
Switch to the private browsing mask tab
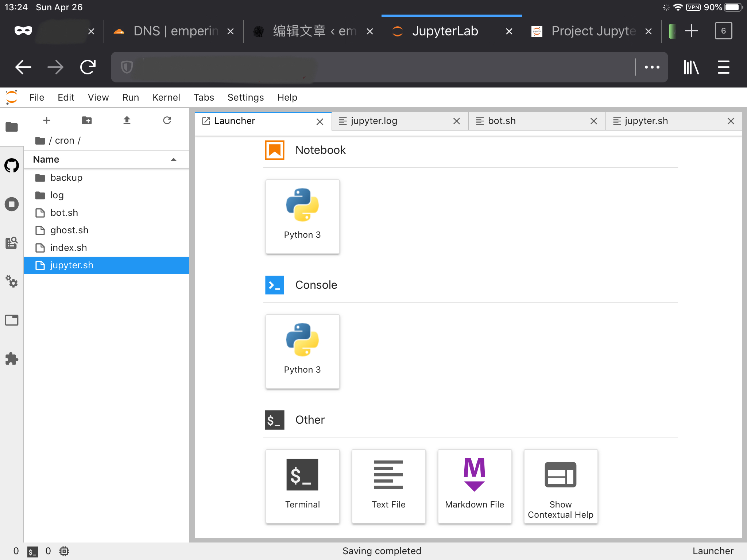tap(23, 31)
